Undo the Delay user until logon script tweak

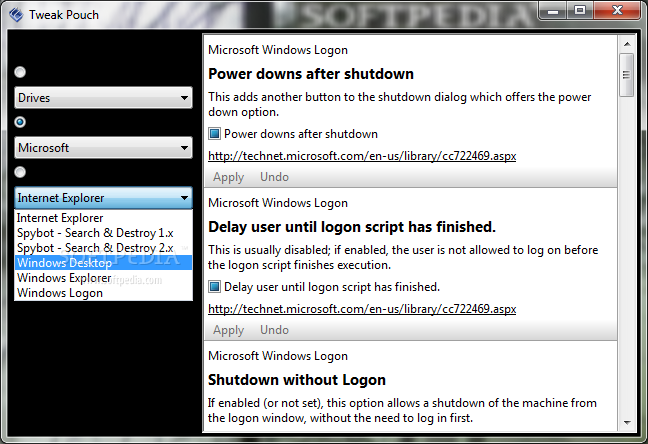pos(274,330)
